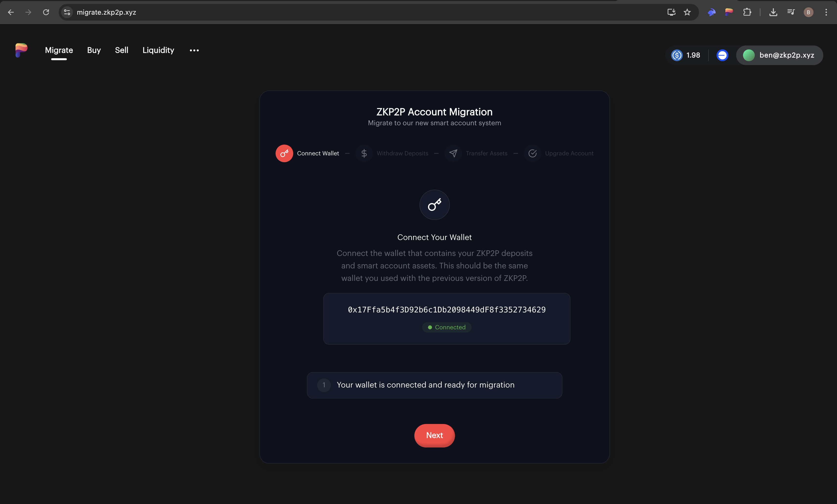The image size is (837, 504).
Task: Click the Transfer Assets step label
Action: click(x=487, y=153)
